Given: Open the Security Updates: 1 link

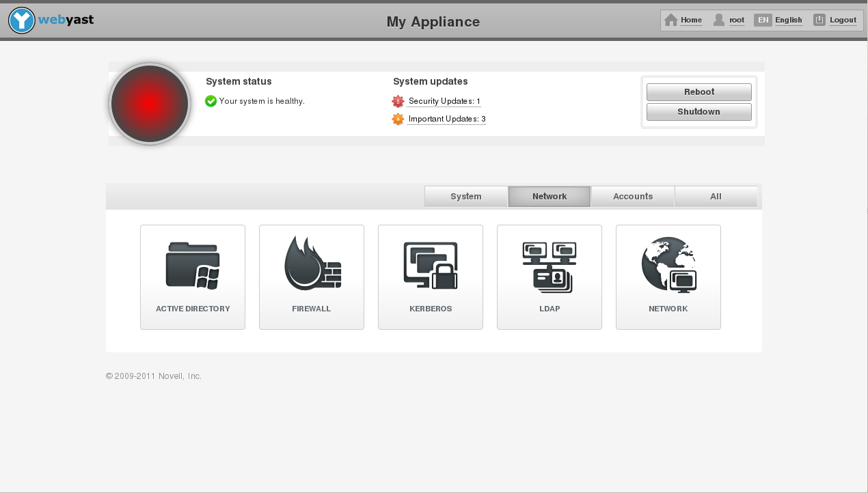Looking at the screenshot, I should tap(444, 102).
